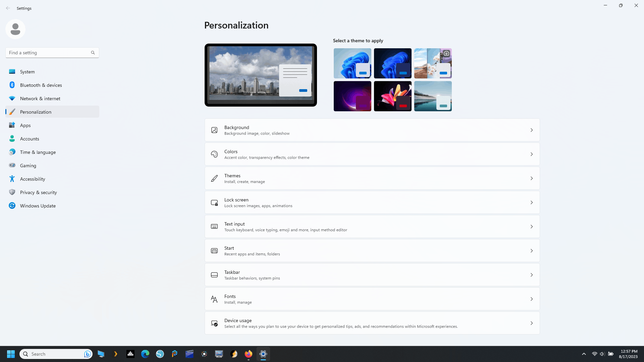This screenshot has height=362, width=644.
Task: Open the Themes settings row
Action: [372, 178]
